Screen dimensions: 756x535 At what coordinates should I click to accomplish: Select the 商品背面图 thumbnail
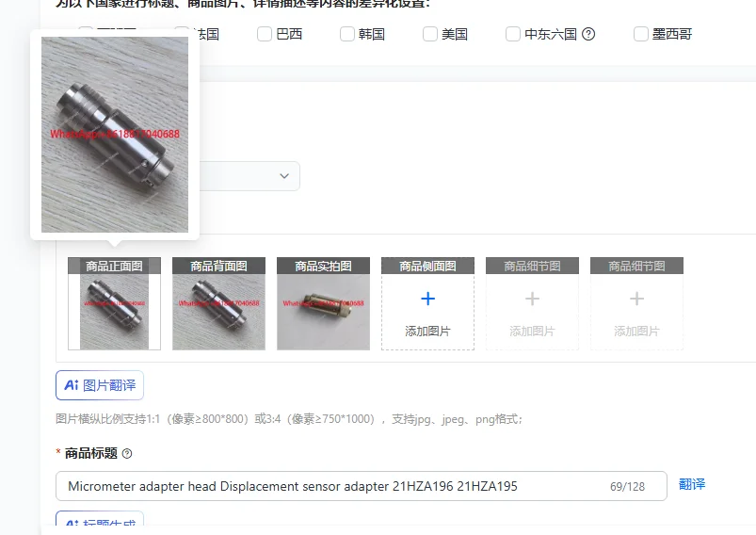tap(219, 303)
